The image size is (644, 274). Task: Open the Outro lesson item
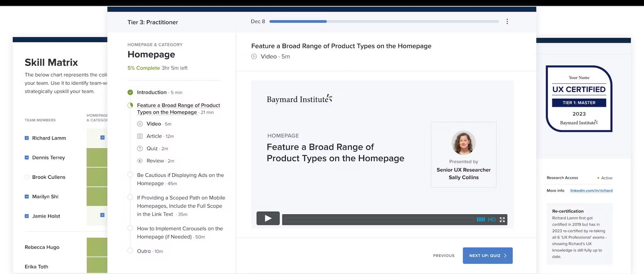click(144, 251)
